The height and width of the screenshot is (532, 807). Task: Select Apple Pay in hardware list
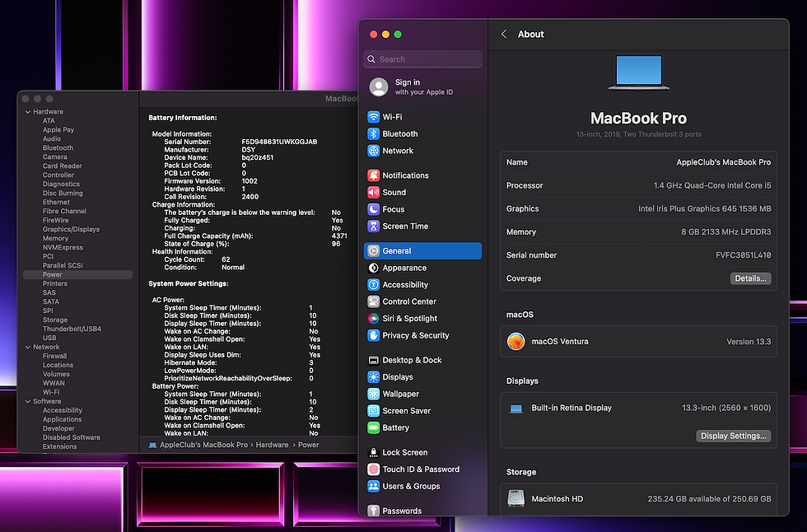(x=58, y=129)
